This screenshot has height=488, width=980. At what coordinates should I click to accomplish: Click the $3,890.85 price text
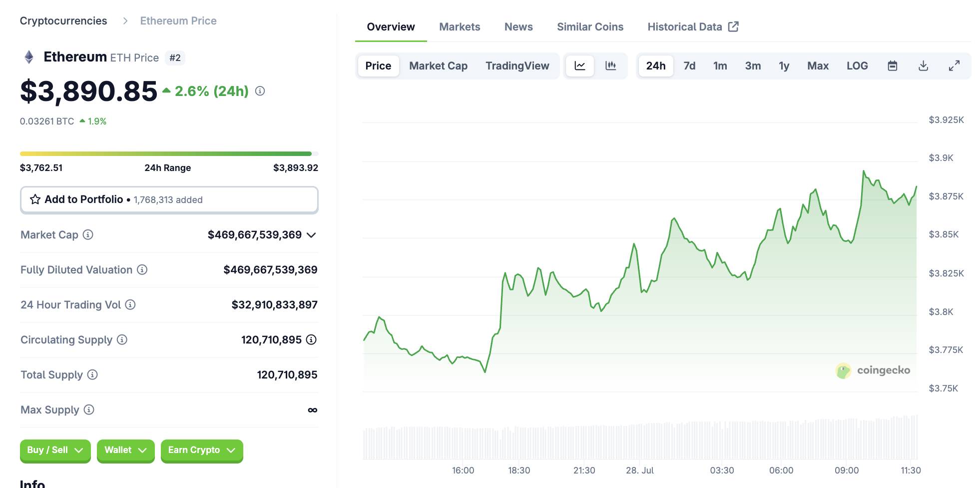tap(88, 91)
